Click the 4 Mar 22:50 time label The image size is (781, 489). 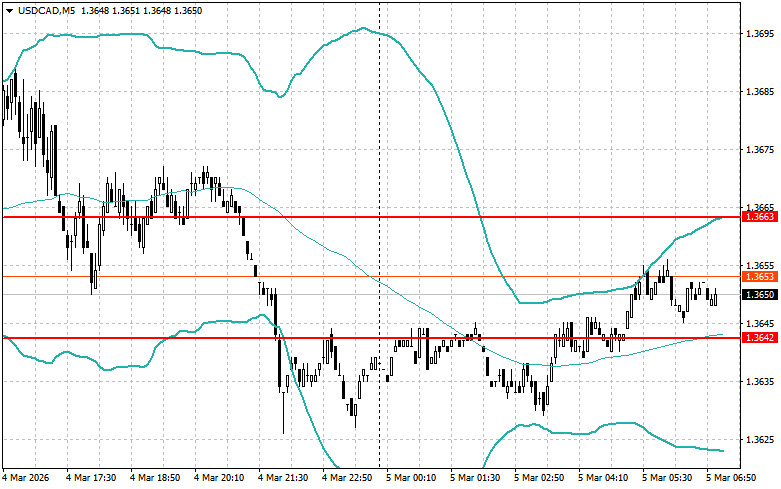coord(347,478)
